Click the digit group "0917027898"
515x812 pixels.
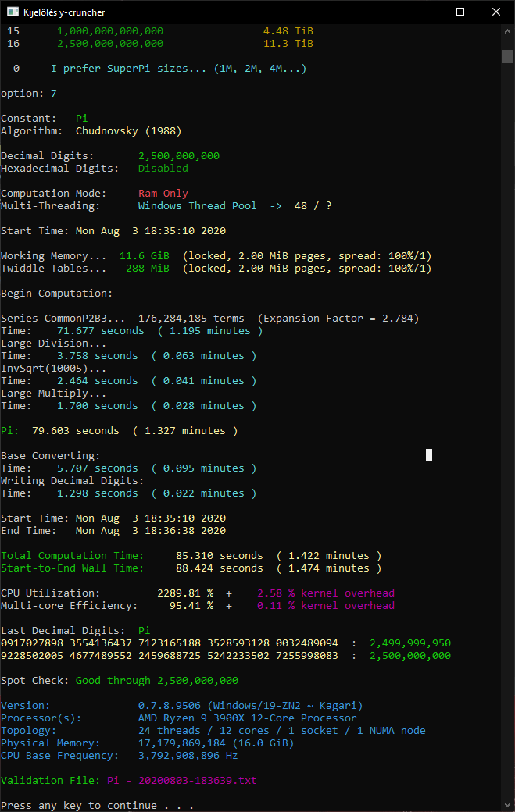(x=32, y=643)
